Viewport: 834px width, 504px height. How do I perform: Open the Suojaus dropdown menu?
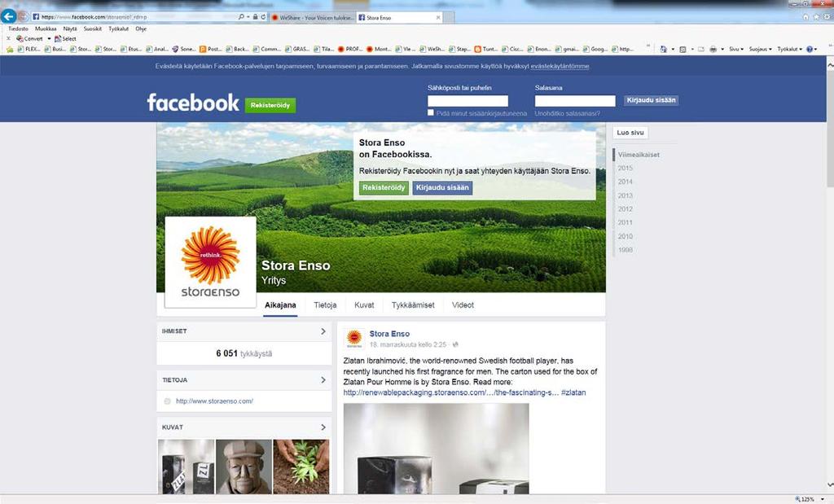pos(761,50)
